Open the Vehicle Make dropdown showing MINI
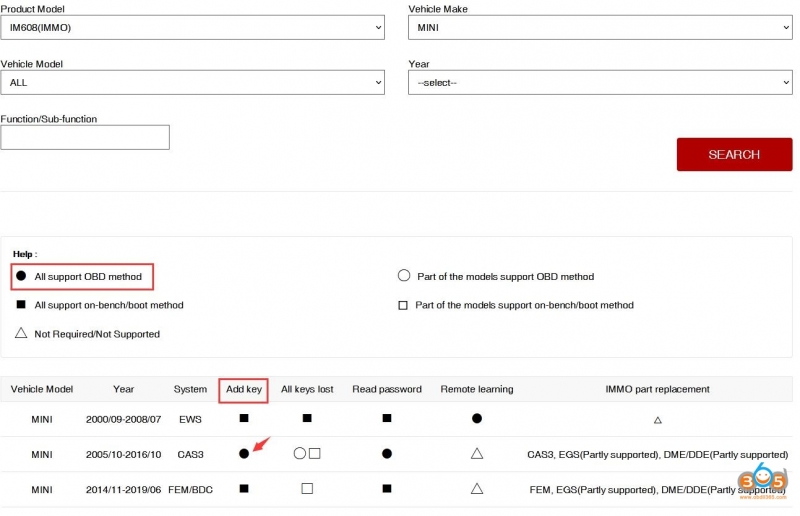The height and width of the screenshot is (516, 800). pos(600,28)
